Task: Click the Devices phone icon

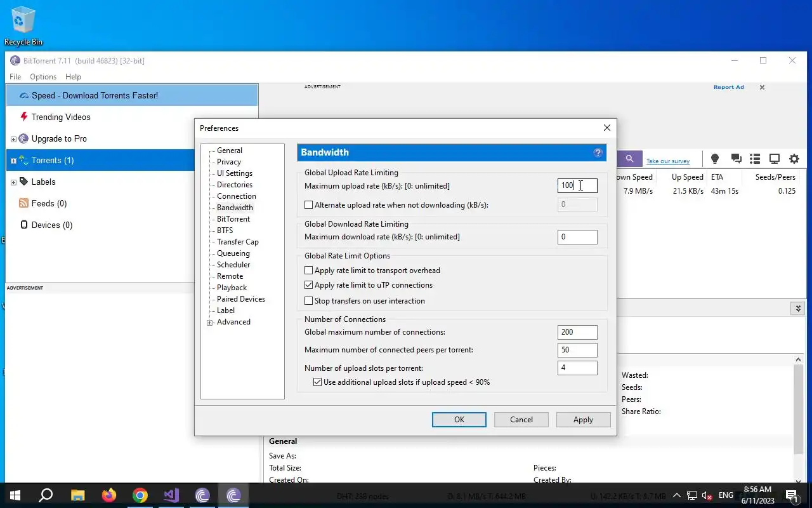Action: (24, 225)
